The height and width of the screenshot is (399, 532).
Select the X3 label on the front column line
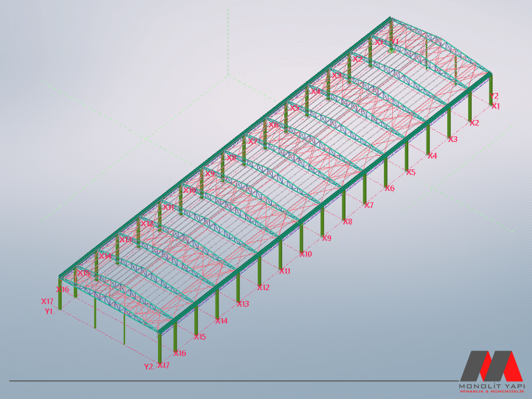[453, 140]
